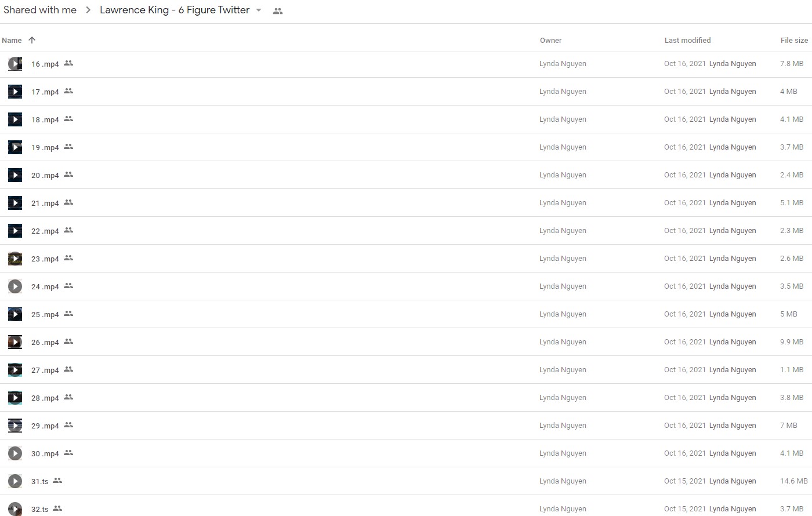
Task: Click the video thumbnail icon of 18 .mp4
Action: [x=15, y=119]
